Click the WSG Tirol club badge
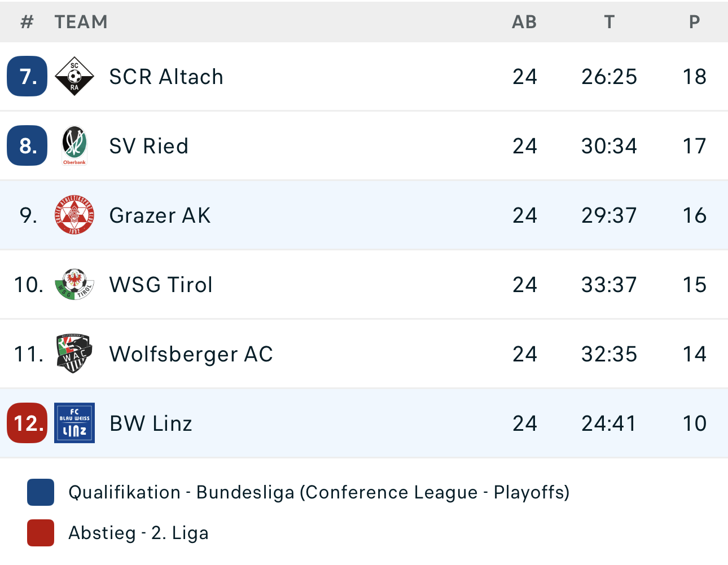Image resolution: width=728 pixels, height=565 pixels. tap(74, 284)
